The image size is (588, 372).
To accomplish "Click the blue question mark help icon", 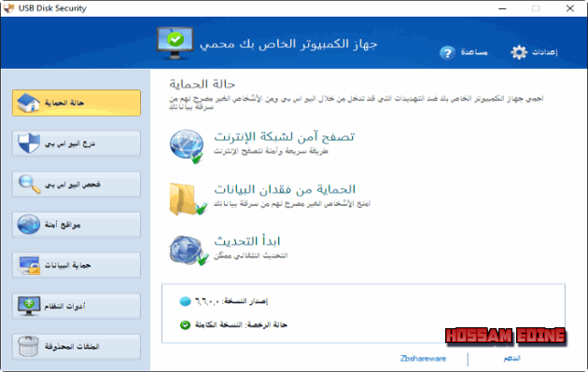I will coord(447,53).
